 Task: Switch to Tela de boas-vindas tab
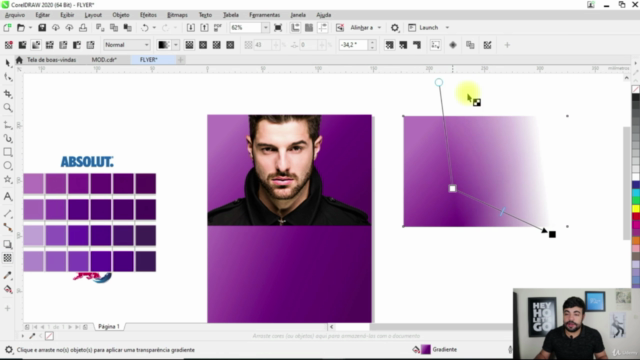point(51,60)
